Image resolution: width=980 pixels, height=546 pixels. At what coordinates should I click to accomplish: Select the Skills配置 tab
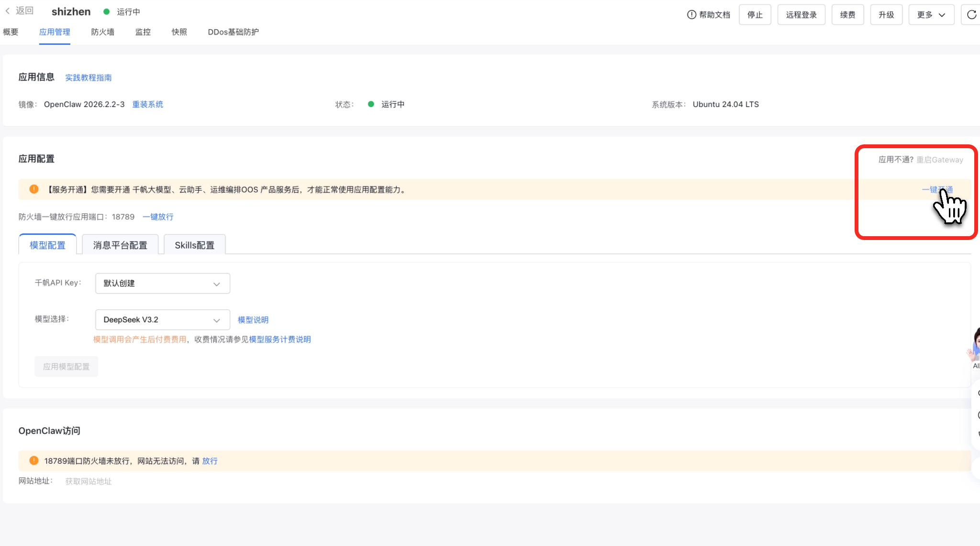coord(194,245)
